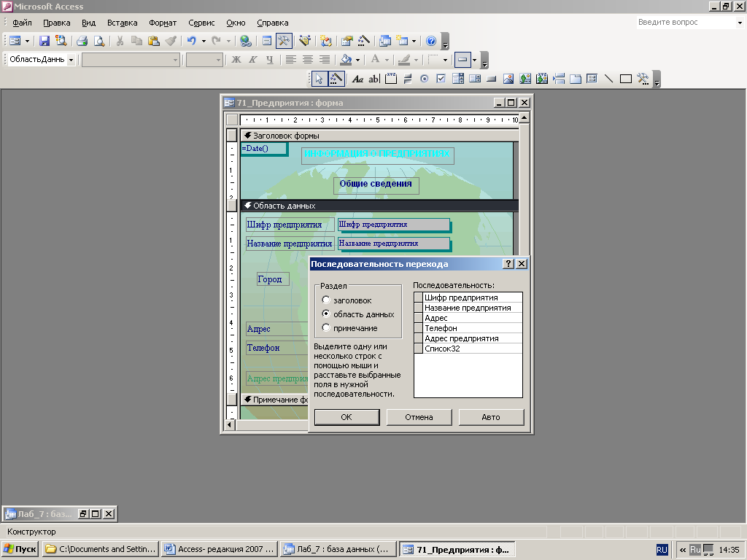Toggle the Toolbox button in the main toolbar
This screenshot has height=560, width=747.
(284, 41)
